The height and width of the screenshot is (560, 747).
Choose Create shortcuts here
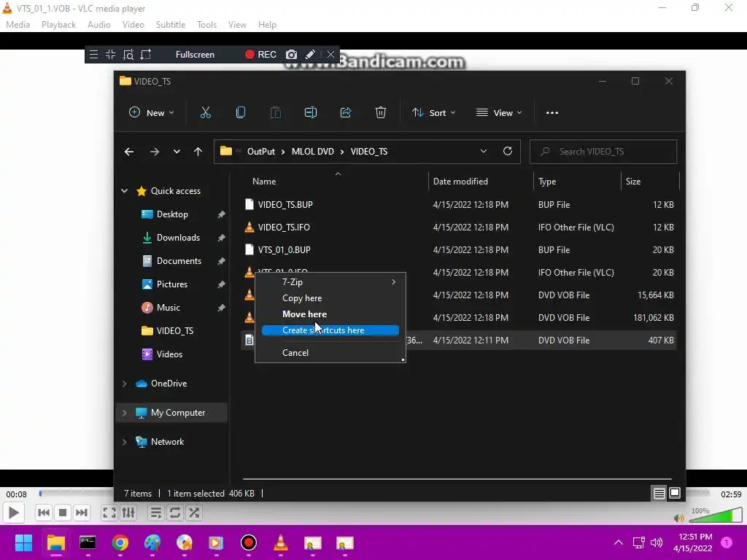click(330, 330)
